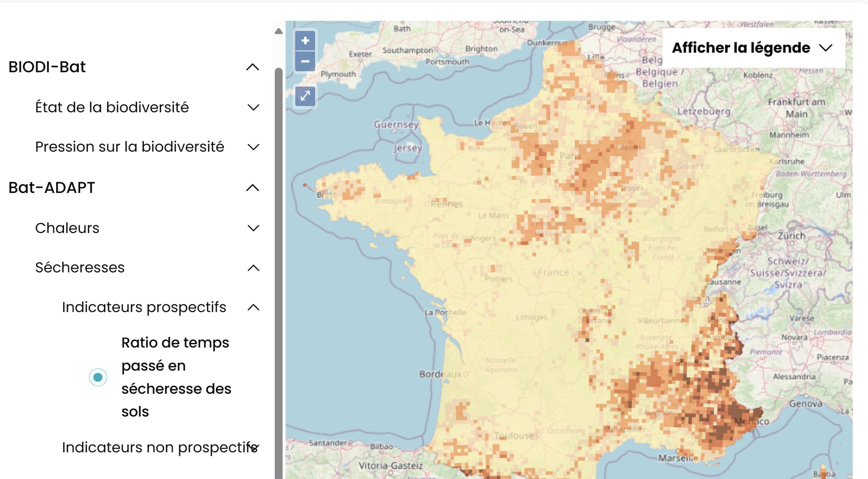This screenshot has height=479, width=868.
Task: Zoom out on the map
Action: point(305,61)
